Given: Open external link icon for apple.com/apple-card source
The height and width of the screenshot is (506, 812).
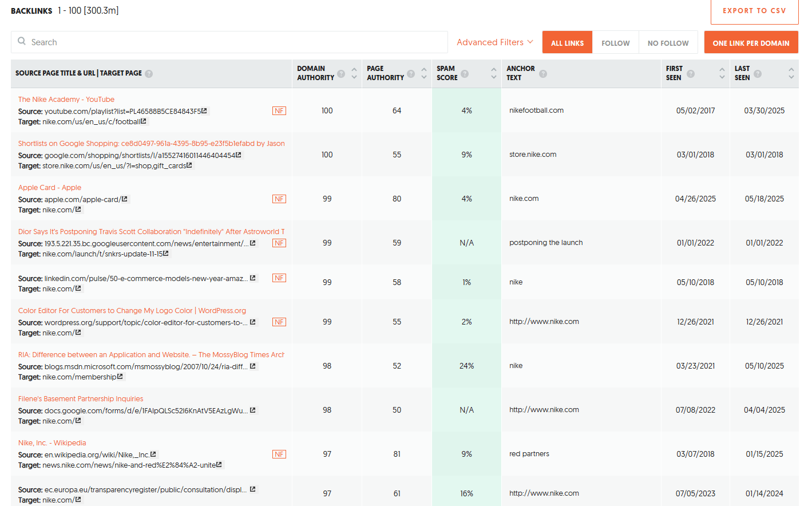Looking at the screenshot, I should (x=125, y=199).
